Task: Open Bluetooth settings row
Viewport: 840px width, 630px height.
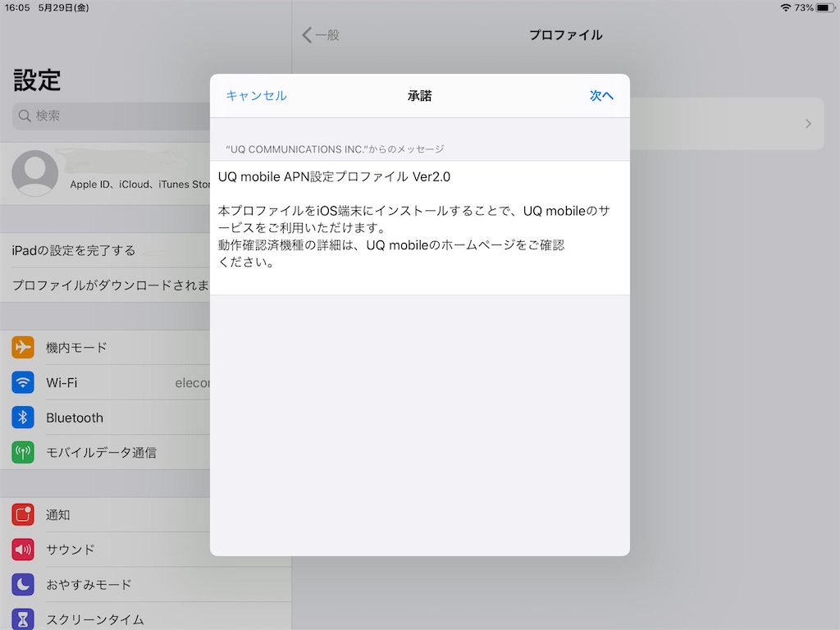Action: point(105,418)
